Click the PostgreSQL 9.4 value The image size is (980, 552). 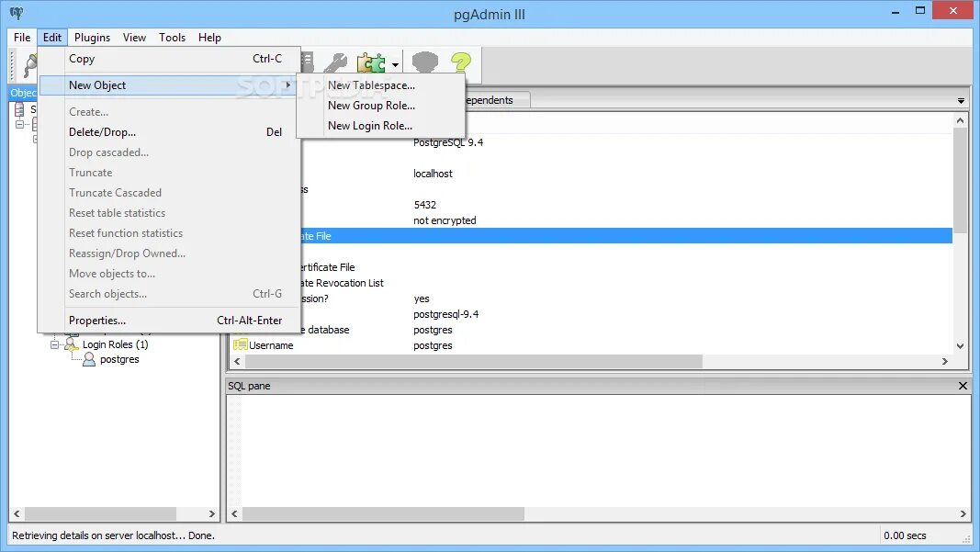(448, 142)
